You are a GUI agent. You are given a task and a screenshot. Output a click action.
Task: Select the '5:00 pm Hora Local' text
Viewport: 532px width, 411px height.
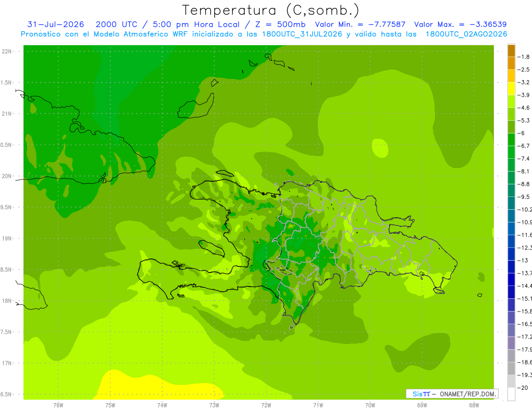pyautogui.click(x=196, y=24)
